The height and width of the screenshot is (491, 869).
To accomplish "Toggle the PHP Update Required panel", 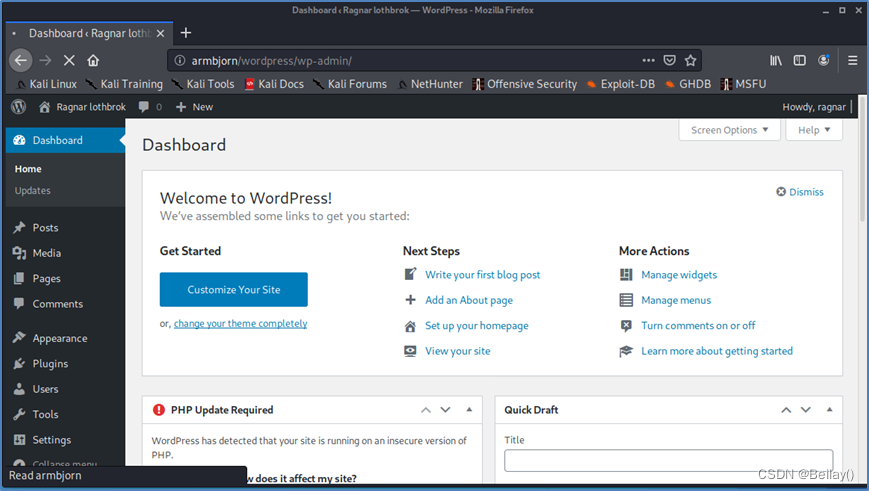I will (x=467, y=410).
